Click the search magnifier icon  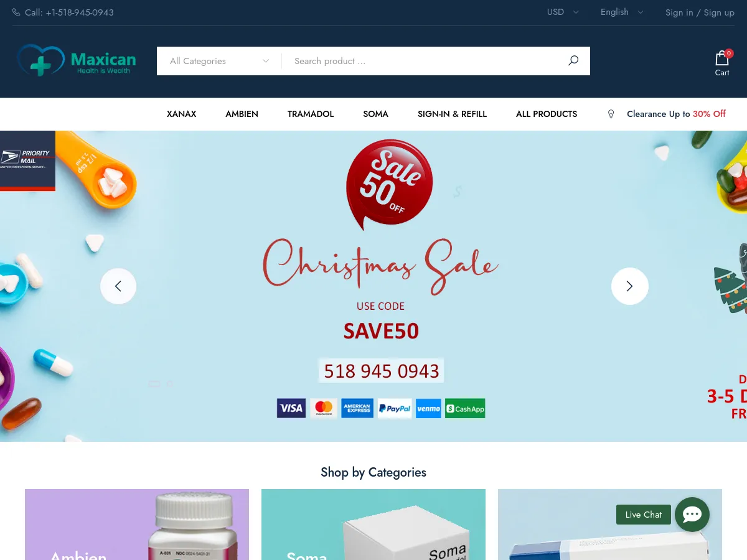(x=573, y=60)
